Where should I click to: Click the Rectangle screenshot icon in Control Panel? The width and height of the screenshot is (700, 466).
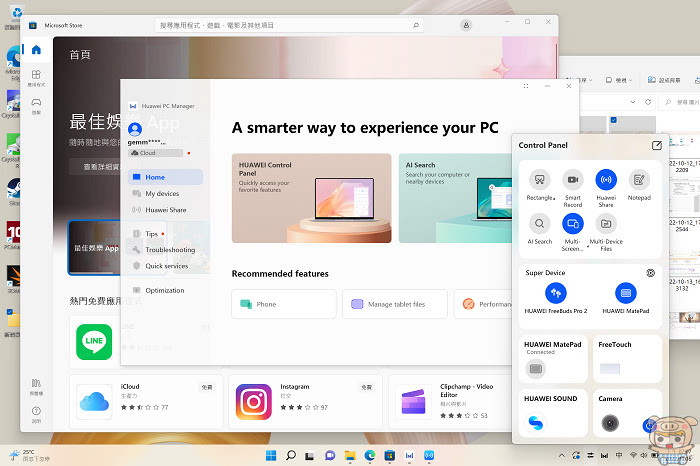[x=539, y=180]
